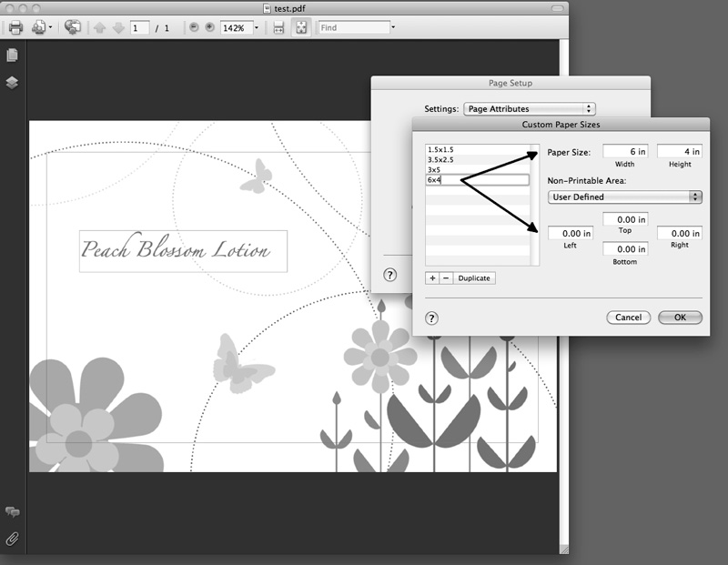728x565 pixels.
Task: Click the page number field
Action: (140, 28)
